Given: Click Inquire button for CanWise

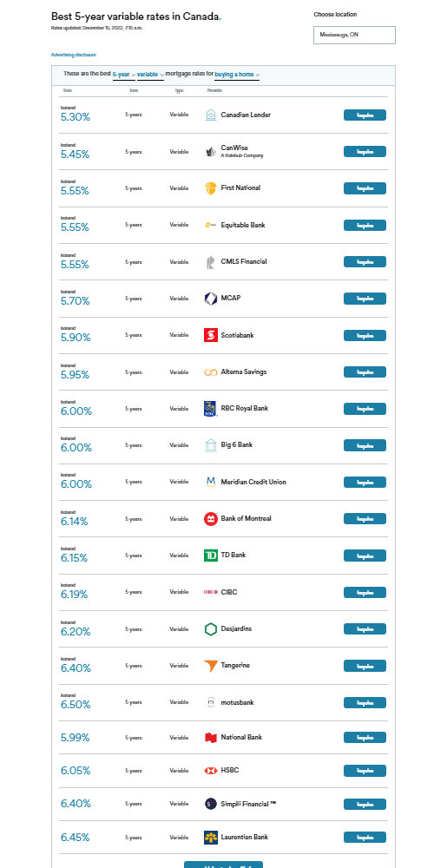Looking at the screenshot, I should pyautogui.click(x=365, y=152).
